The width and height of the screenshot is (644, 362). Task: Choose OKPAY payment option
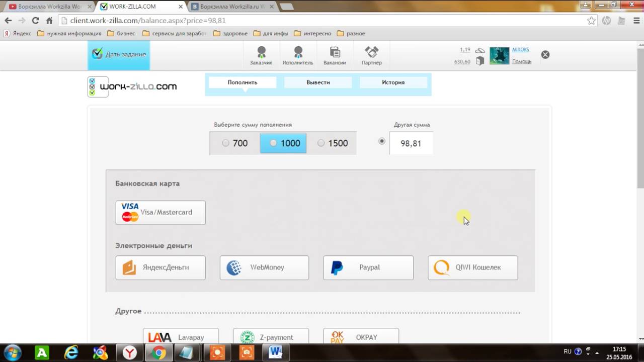(x=361, y=336)
